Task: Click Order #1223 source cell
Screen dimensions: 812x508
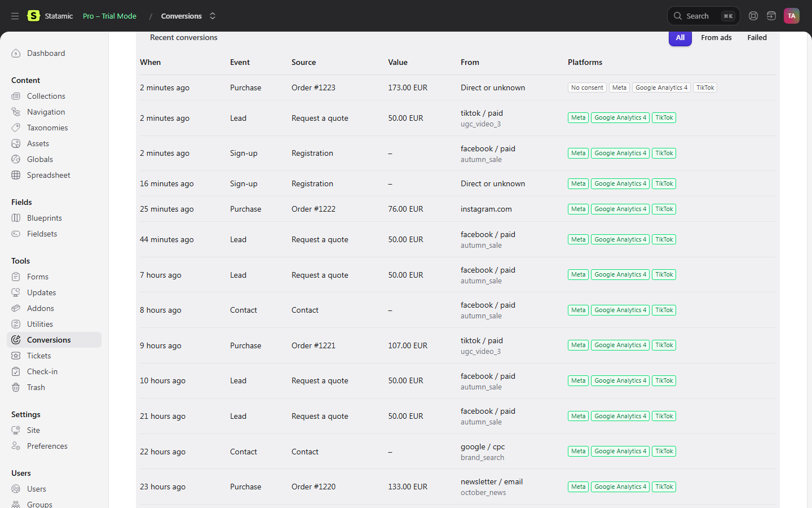Action: [314, 87]
